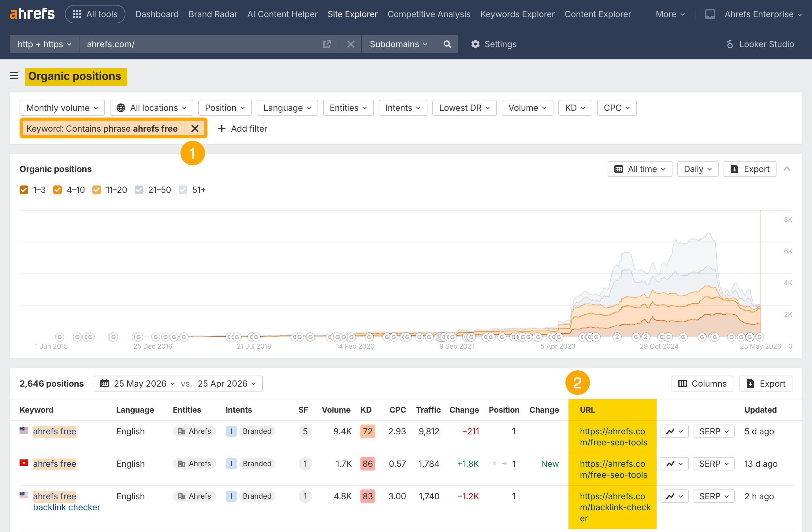The image size is (812, 532).
Task: Toggle the 1–3 positions checkbox
Action: pos(24,190)
